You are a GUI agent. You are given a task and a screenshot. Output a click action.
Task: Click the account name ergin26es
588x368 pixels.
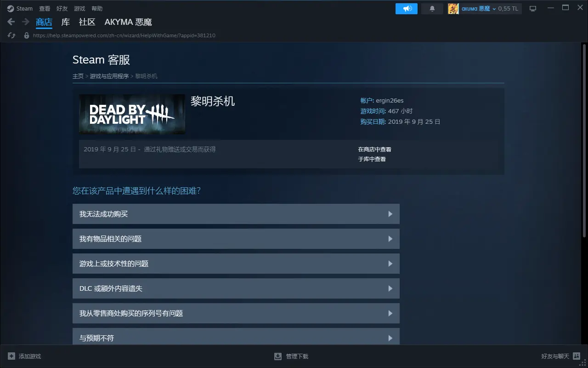(x=390, y=100)
